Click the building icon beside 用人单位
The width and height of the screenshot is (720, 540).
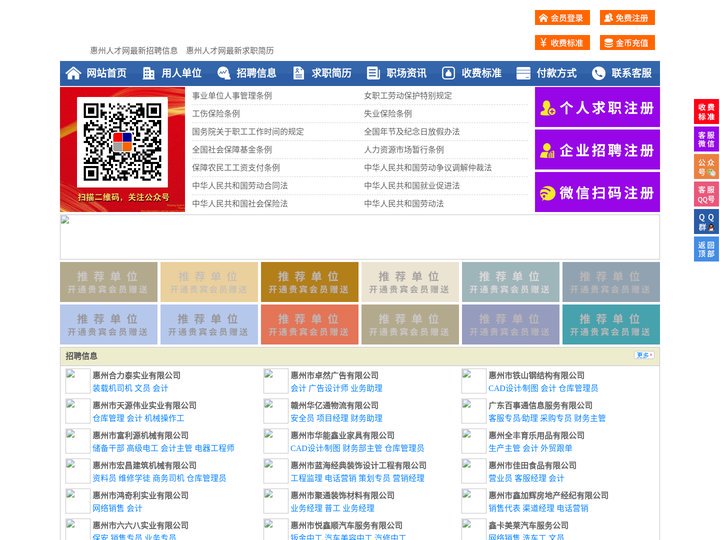coord(148,73)
